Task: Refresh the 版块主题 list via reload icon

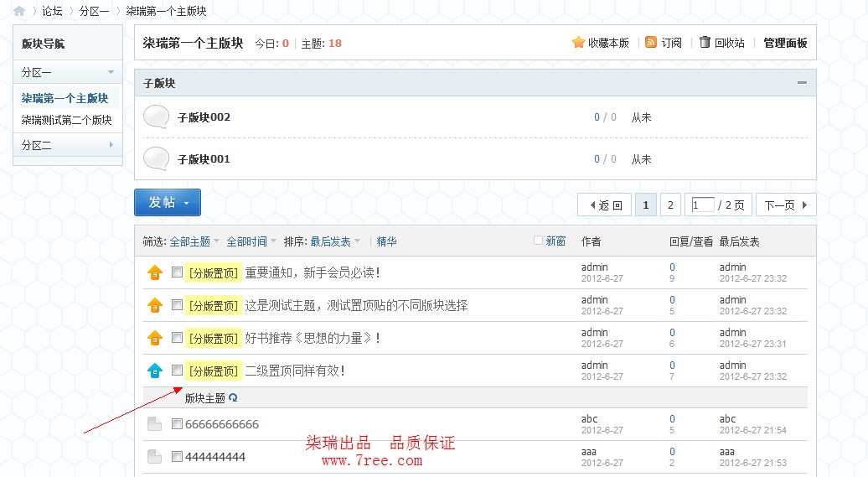Action: click(233, 397)
